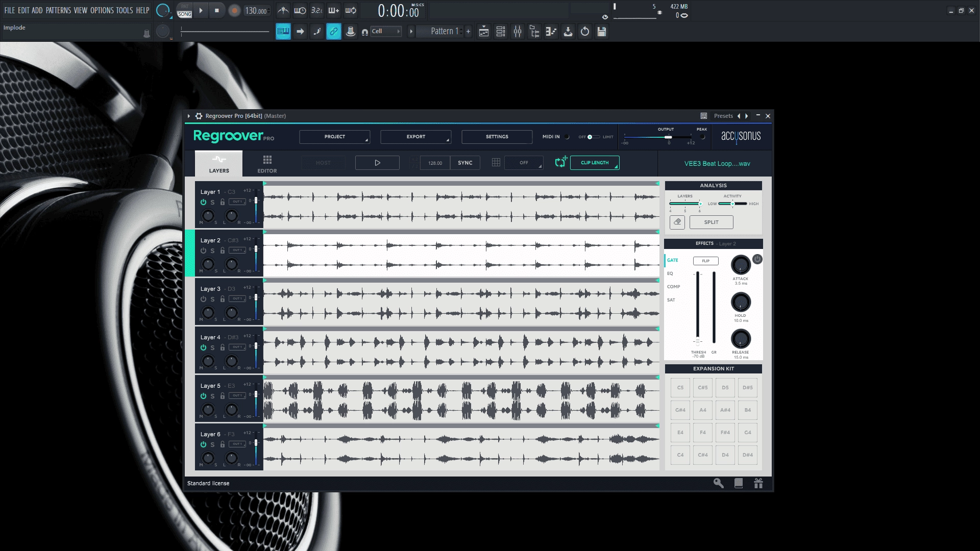
Task: Click the eraser icon in Analysis panel
Action: point(677,222)
